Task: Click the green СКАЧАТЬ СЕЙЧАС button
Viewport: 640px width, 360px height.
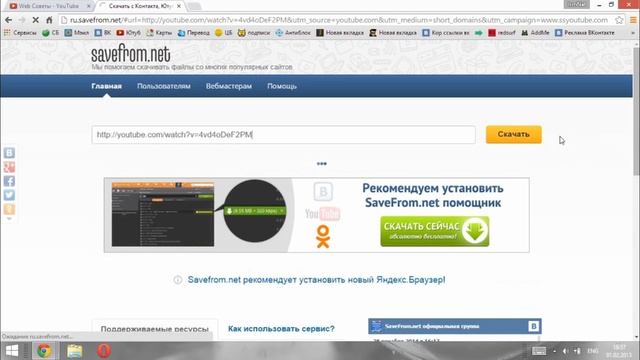Action: (x=435, y=231)
